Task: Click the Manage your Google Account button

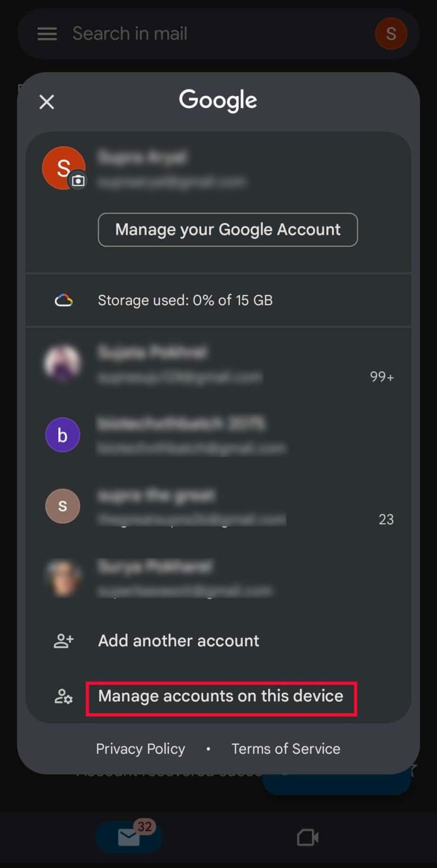Action: click(228, 229)
